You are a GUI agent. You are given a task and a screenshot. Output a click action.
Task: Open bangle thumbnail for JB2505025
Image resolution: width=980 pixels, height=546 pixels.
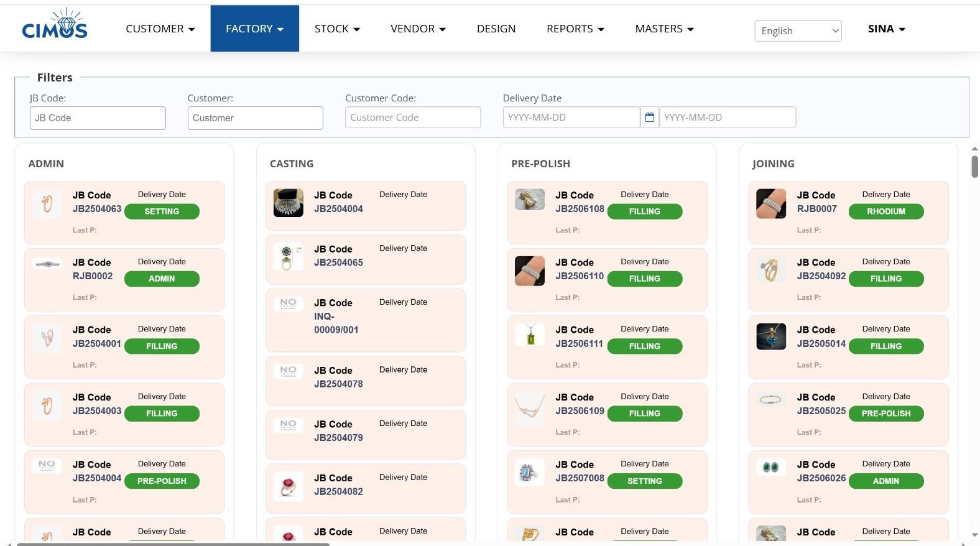771,399
